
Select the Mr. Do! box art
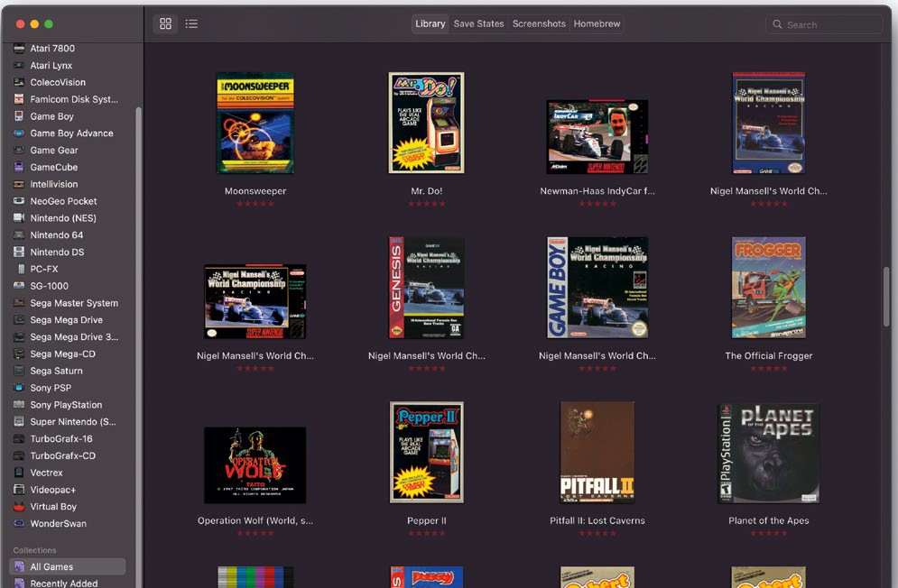[x=427, y=123]
